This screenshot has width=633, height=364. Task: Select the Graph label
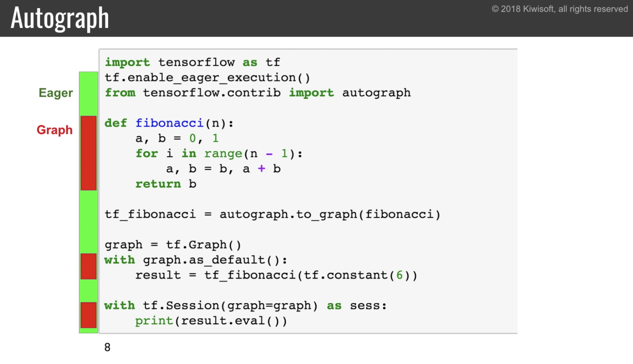55,130
